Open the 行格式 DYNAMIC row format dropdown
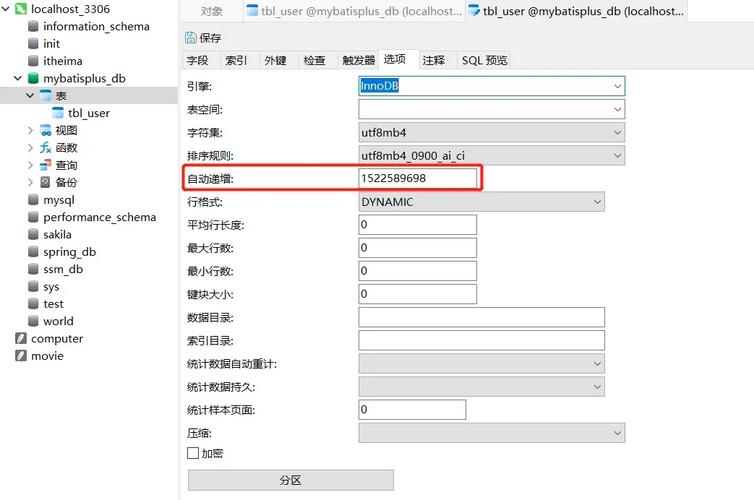Viewport: 754px width, 500px height. [597, 202]
